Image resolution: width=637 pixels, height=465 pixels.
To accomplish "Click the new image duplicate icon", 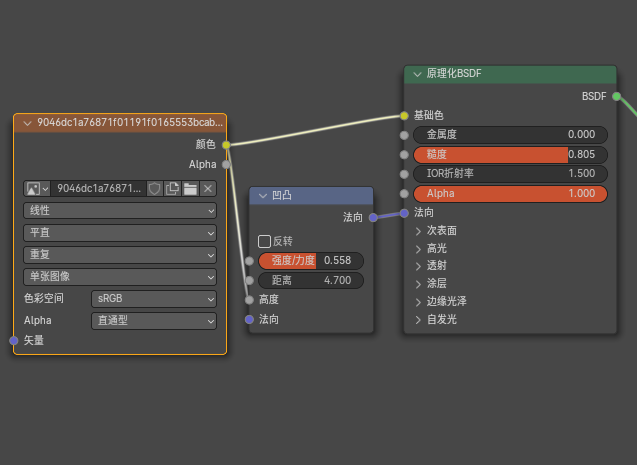I will pyautogui.click(x=172, y=188).
